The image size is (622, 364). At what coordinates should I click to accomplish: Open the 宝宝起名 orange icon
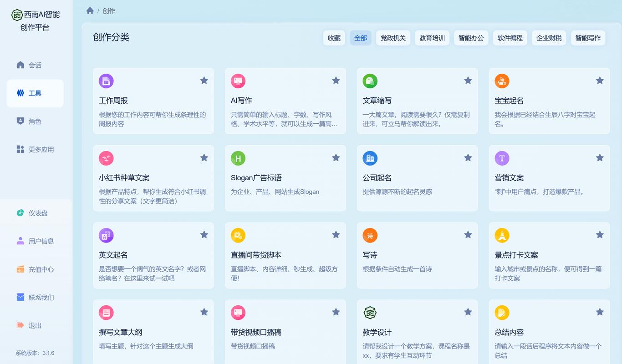pos(502,81)
